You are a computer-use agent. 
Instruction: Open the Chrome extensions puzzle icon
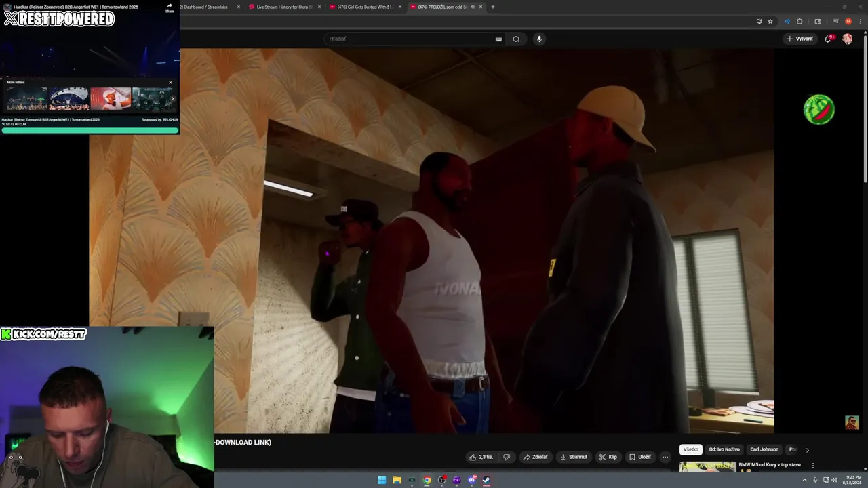click(x=800, y=21)
